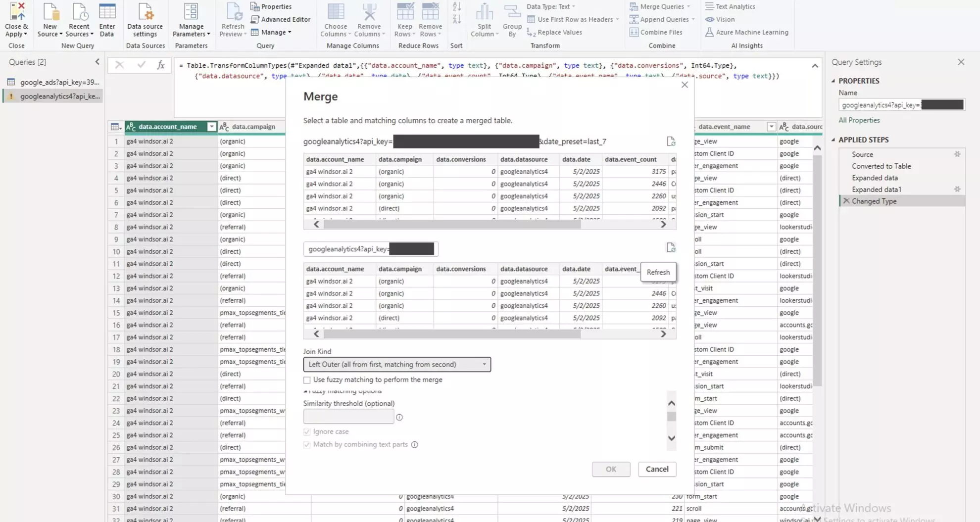980x522 pixels.
Task: Expand the formula bar
Action: pos(815,66)
